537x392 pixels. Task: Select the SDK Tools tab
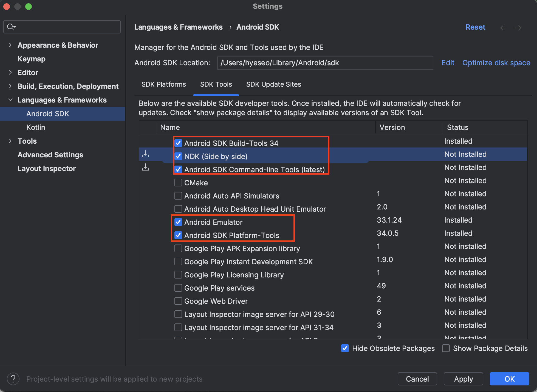pos(216,84)
